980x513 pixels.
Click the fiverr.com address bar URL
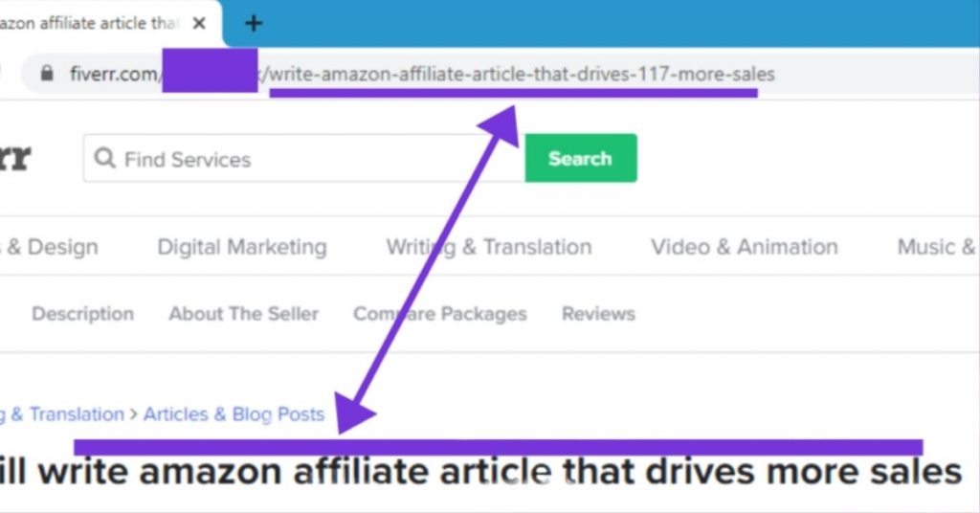(x=422, y=75)
